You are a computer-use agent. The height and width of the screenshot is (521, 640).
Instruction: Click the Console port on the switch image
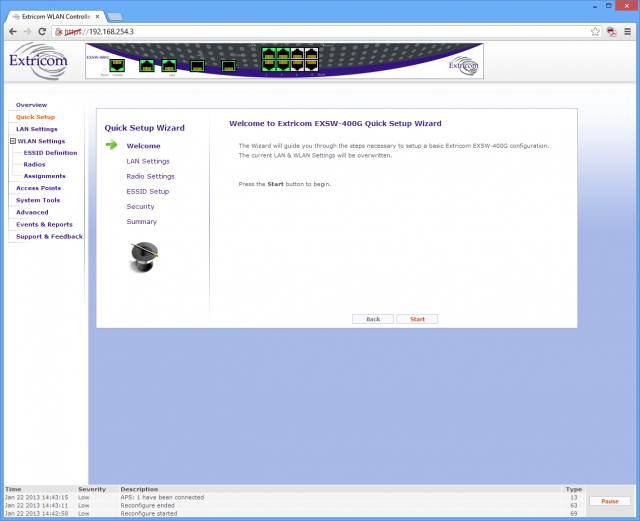coord(117,65)
